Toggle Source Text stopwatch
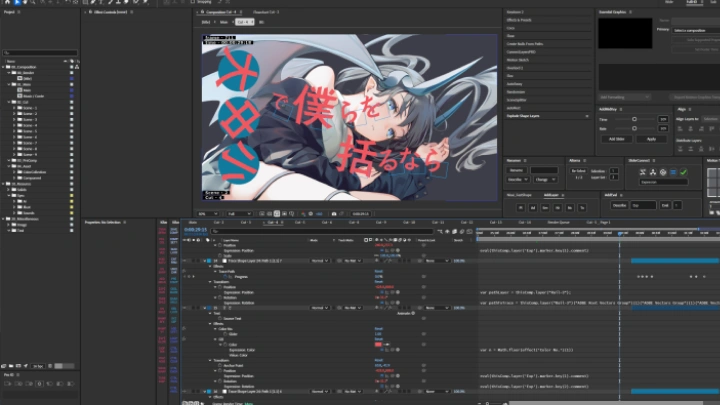720x405 pixels. [x=220, y=318]
